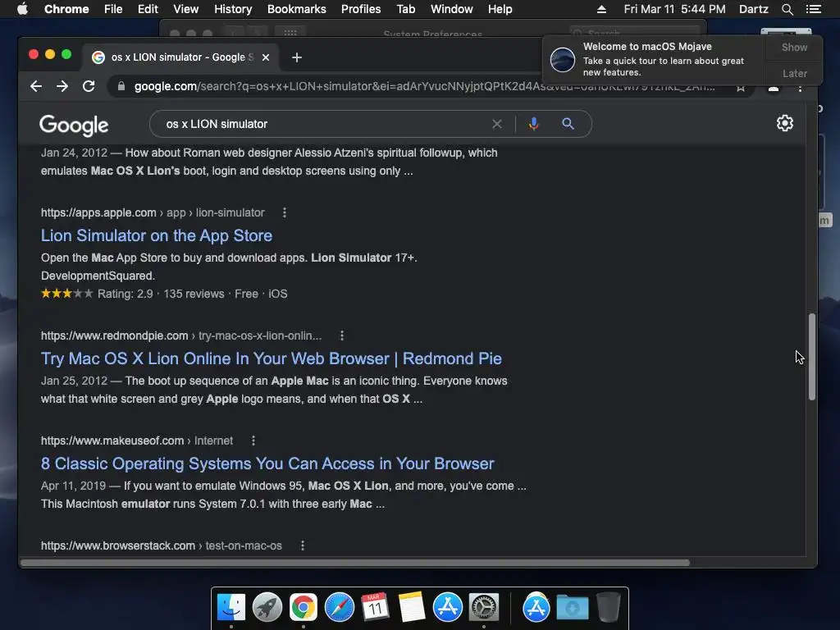840x630 pixels.
Task: Open Google quick settings gear
Action: coord(785,123)
